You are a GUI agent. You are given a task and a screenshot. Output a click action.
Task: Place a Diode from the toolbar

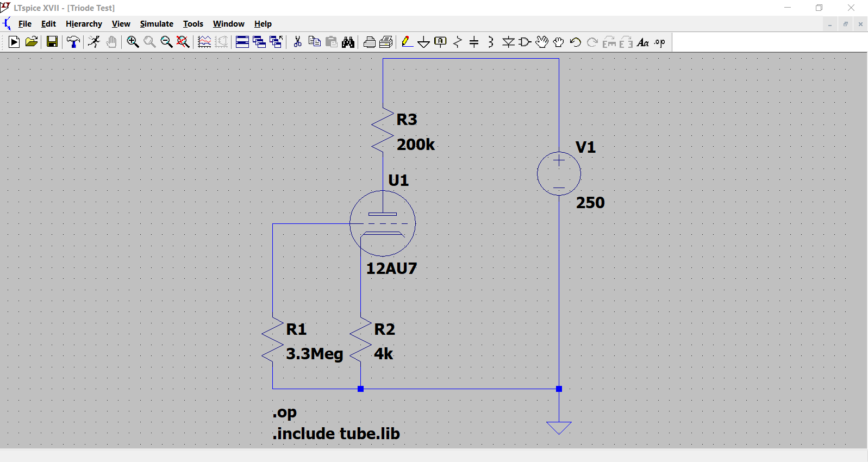click(508, 42)
